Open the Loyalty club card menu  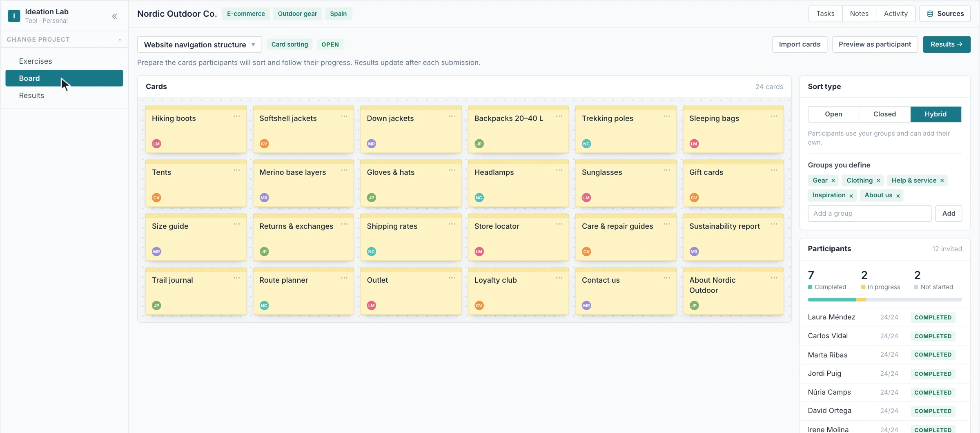(x=559, y=278)
